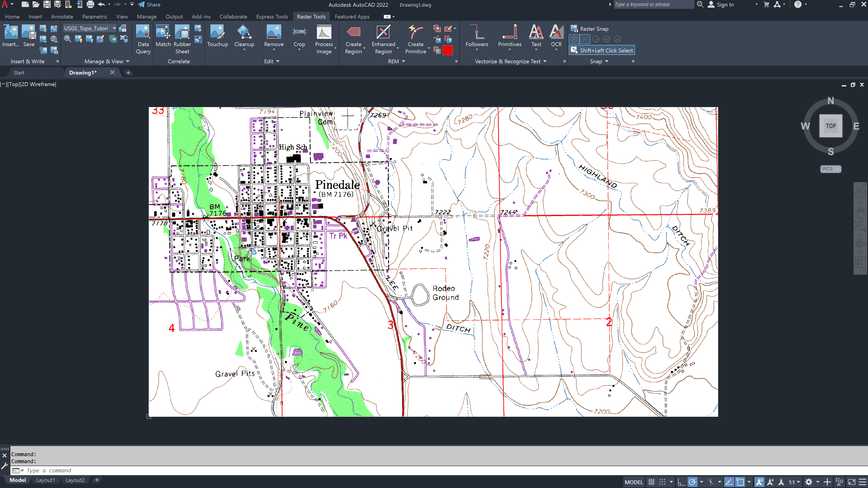Image resolution: width=868 pixels, height=488 pixels.
Task: Toggle the drawing grid display in status bar
Action: click(x=651, y=482)
